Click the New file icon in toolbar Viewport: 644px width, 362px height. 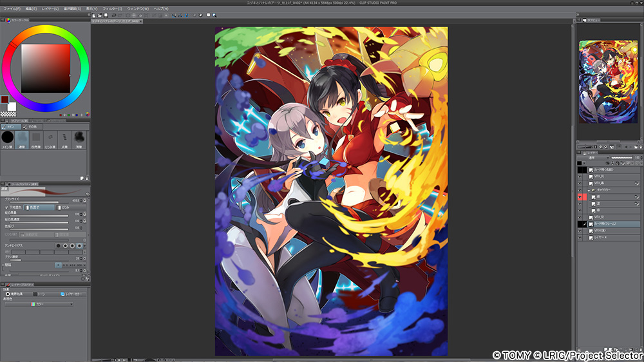point(94,15)
